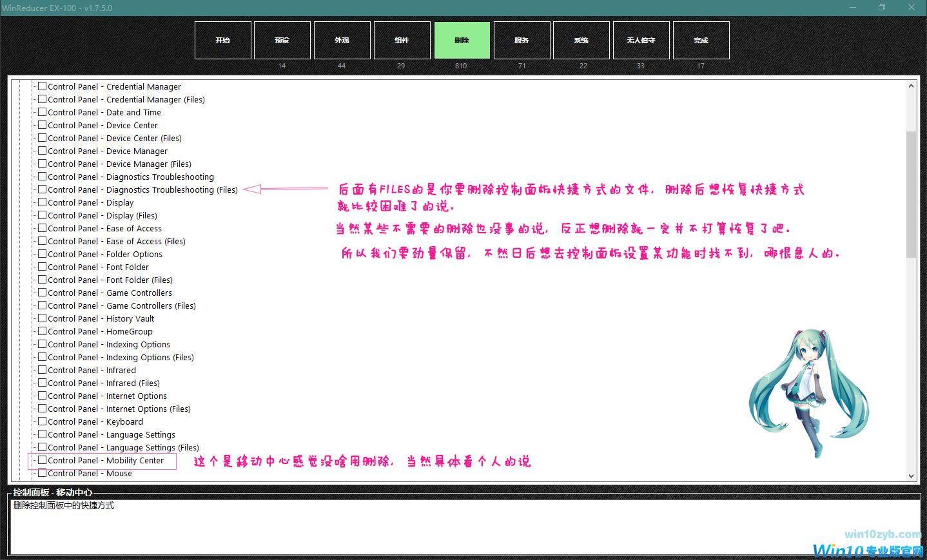Tick the Control Panel - HomeGroup checkbox

42,331
